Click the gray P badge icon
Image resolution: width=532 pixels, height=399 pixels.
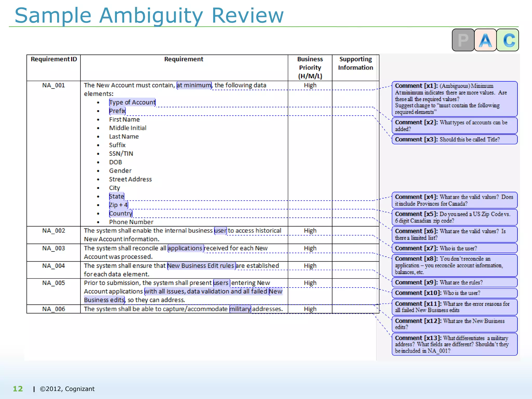(x=463, y=40)
